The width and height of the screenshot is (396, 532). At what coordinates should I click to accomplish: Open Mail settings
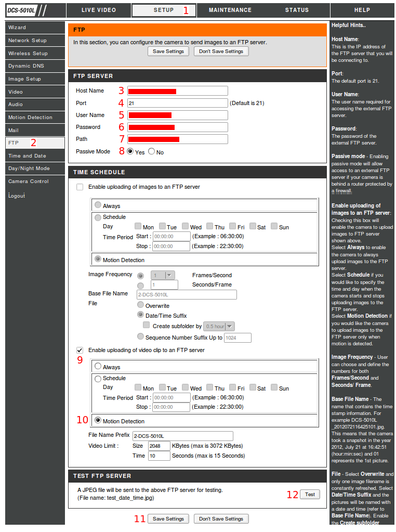click(x=35, y=130)
